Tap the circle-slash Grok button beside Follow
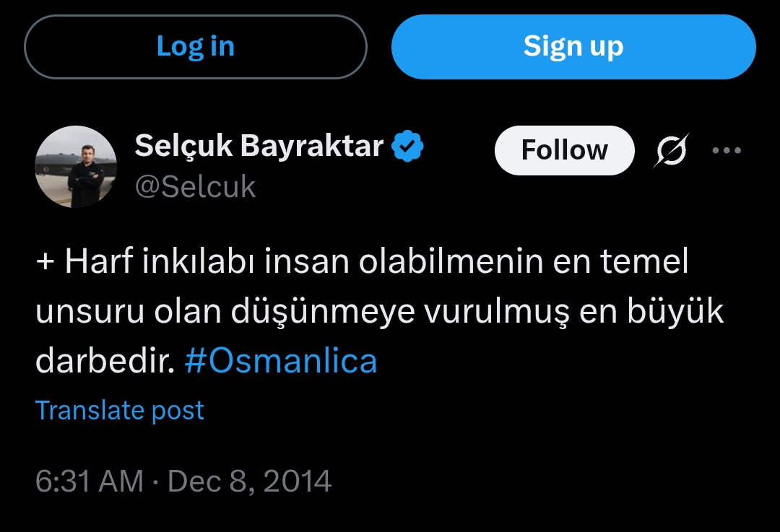The width and height of the screenshot is (780, 532). [671, 150]
